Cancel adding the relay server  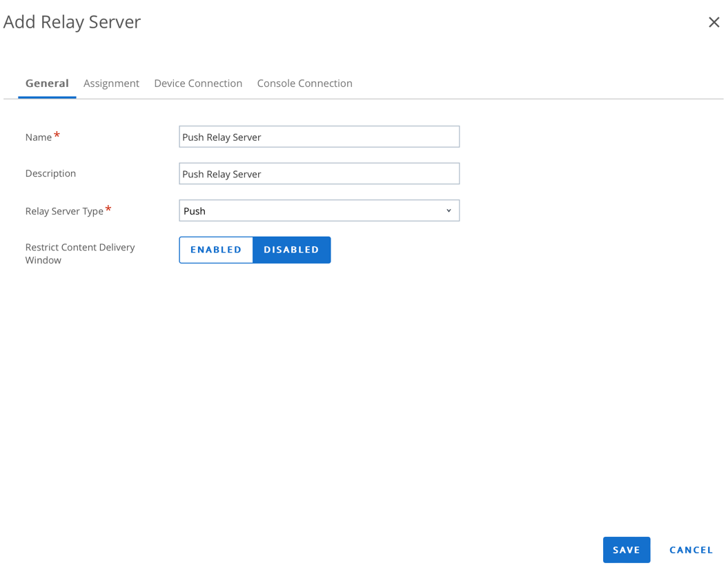pos(691,550)
